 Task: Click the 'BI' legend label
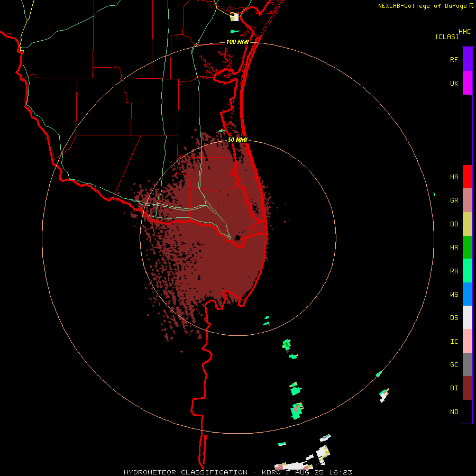(454, 388)
